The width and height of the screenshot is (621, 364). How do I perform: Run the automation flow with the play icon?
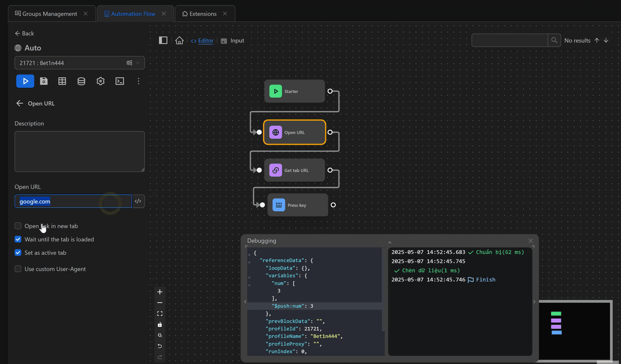point(25,81)
